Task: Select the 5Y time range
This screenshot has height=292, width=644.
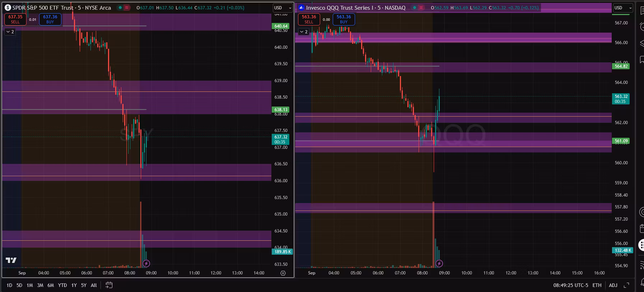Action: point(84,285)
